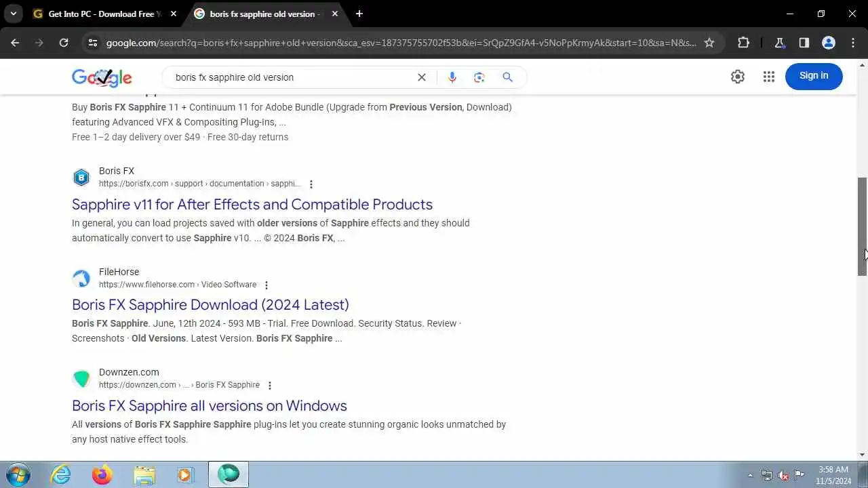Open the Boris FX result favicon
868x488 pixels.
pos(81,178)
